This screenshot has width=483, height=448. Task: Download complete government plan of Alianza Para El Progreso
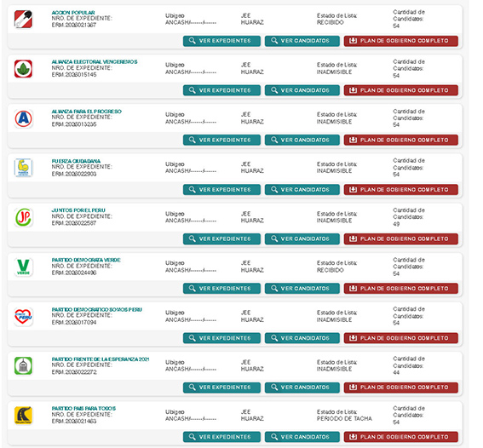(400, 140)
